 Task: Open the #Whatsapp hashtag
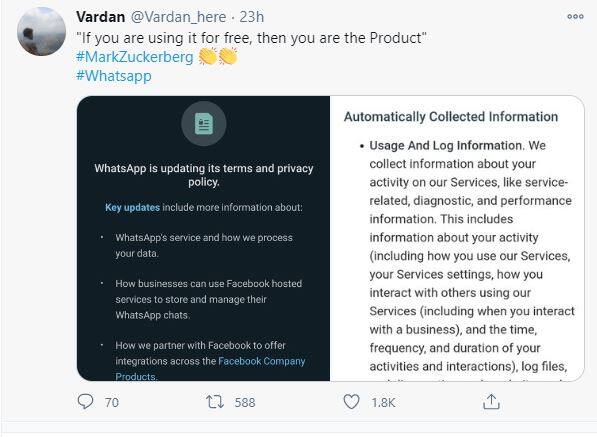pos(114,76)
